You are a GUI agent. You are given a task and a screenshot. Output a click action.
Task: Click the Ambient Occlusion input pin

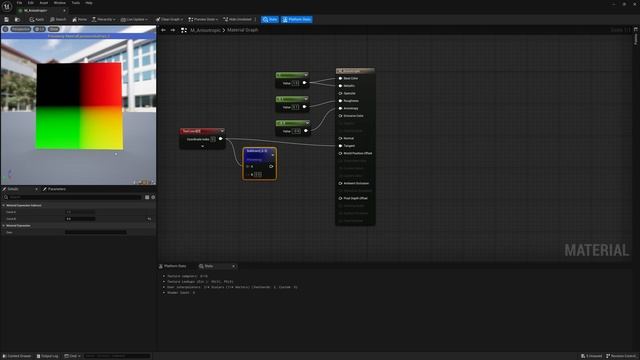pos(340,183)
